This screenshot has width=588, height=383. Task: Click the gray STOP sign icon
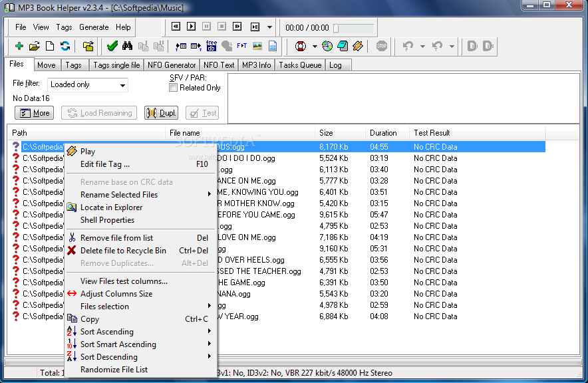pyautogui.click(x=381, y=46)
